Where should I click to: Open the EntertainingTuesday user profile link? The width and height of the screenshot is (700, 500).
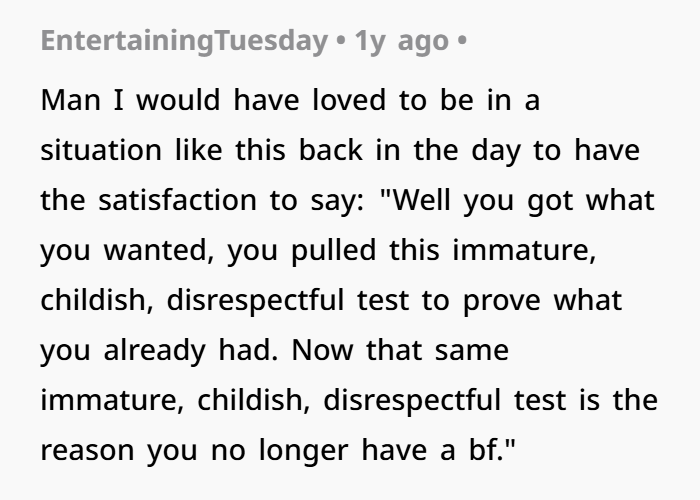pyautogui.click(x=185, y=43)
